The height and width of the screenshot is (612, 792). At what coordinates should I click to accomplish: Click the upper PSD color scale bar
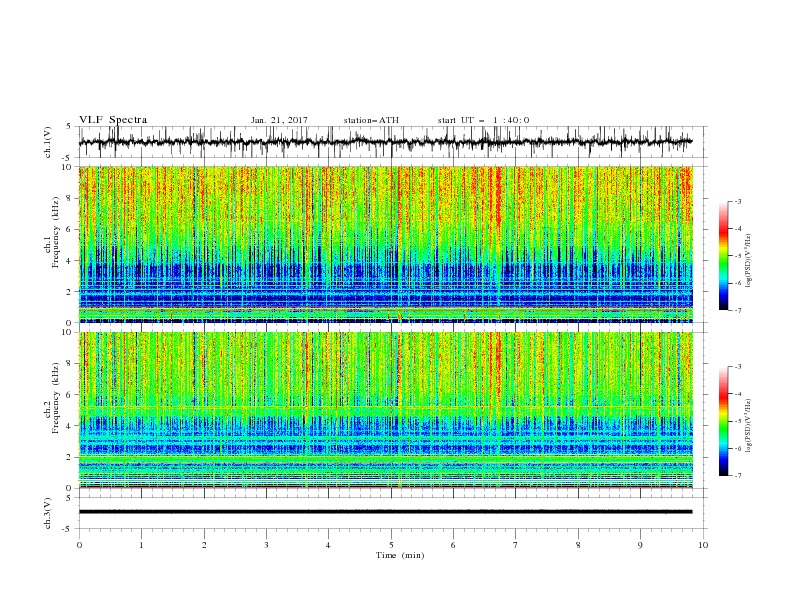tap(723, 256)
